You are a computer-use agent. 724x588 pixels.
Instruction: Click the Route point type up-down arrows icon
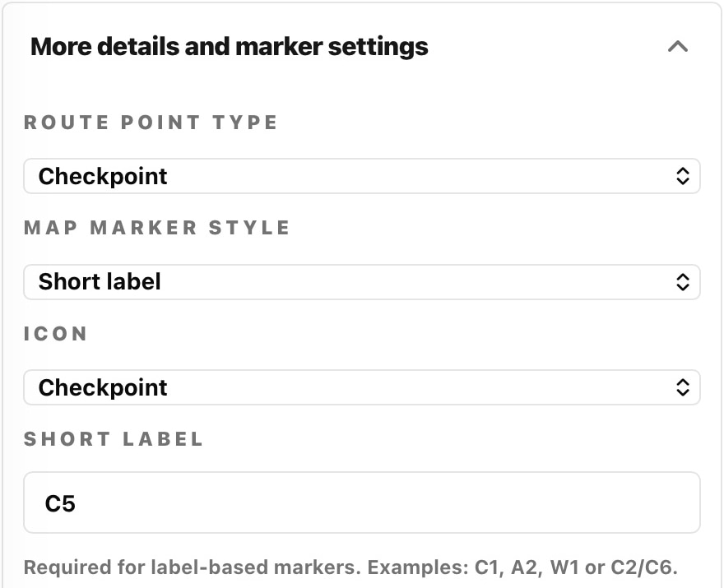(x=682, y=176)
